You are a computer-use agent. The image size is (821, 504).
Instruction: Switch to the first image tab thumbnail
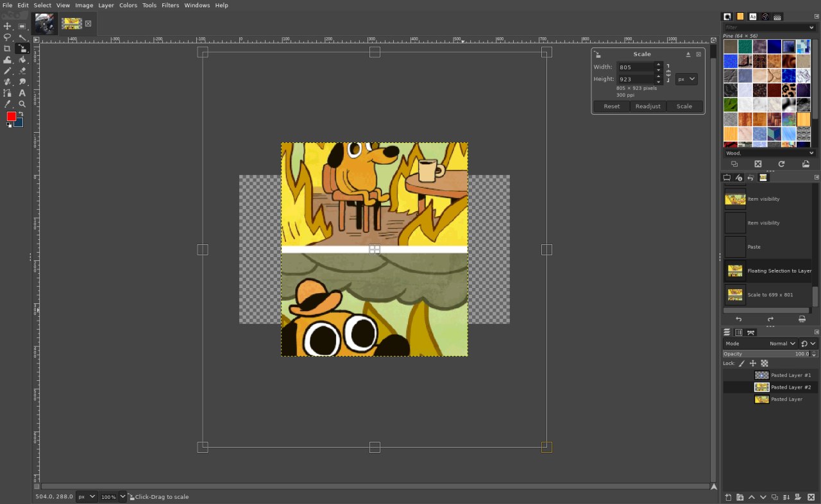[44, 24]
